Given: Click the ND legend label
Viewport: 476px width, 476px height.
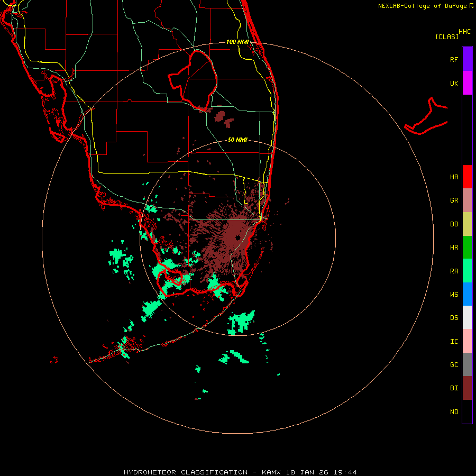Looking at the screenshot, I should click(454, 412).
